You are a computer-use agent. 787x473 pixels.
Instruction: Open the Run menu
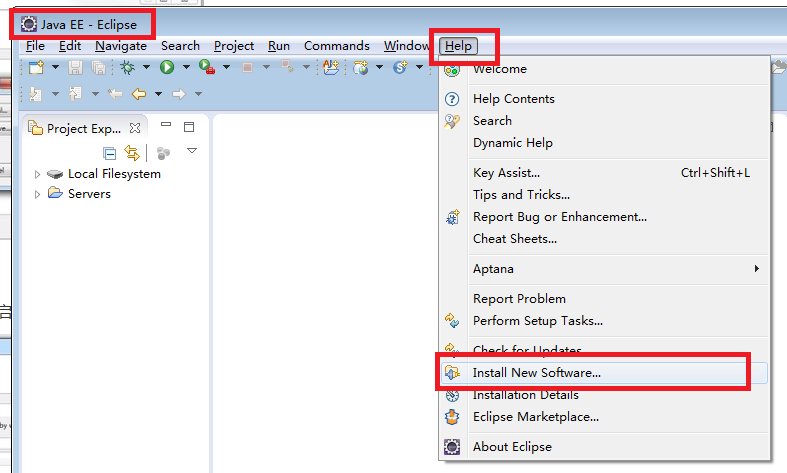pos(279,46)
